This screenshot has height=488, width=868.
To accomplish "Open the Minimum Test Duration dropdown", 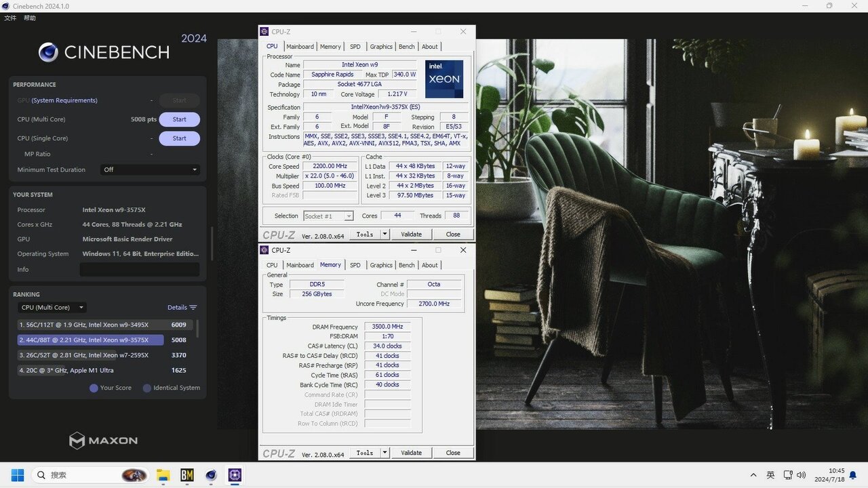I will point(150,169).
